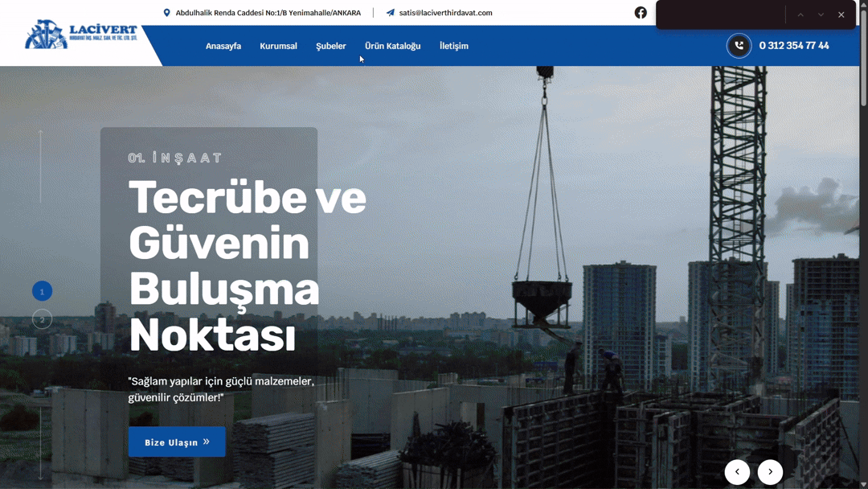Image resolution: width=868 pixels, height=489 pixels.
Task: Open the Kurumsal menu item
Action: (278, 46)
